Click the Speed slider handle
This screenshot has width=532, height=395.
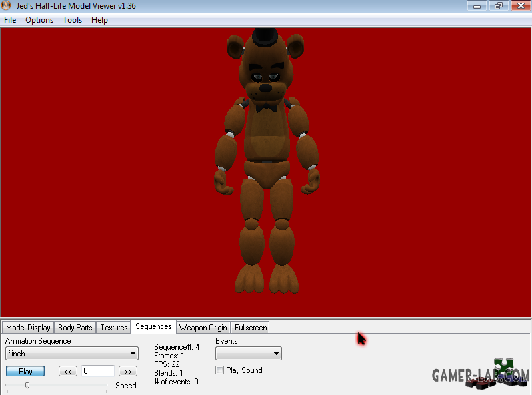click(x=27, y=385)
